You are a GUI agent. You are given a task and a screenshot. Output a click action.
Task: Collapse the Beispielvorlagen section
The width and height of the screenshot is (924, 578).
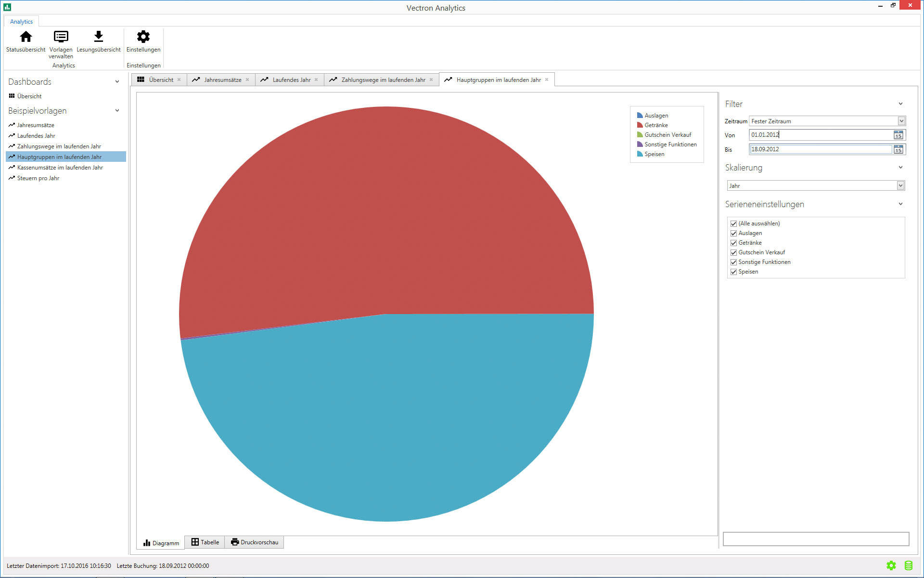(117, 111)
